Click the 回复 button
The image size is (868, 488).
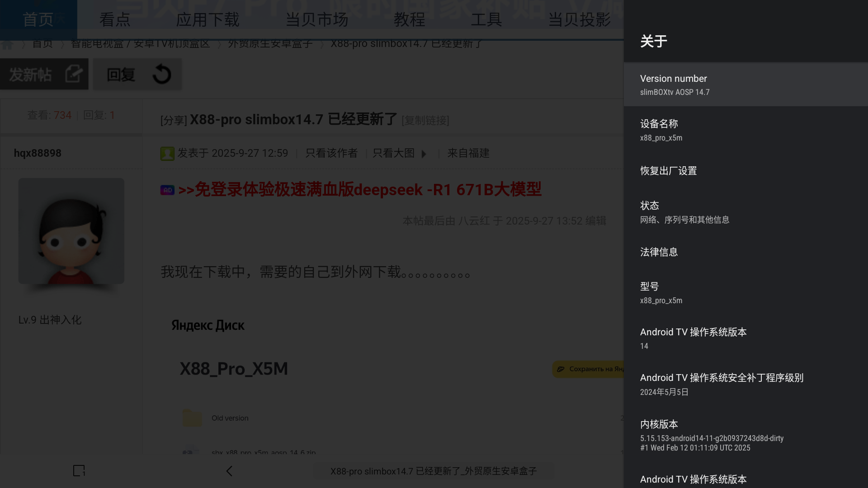click(x=137, y=74)
